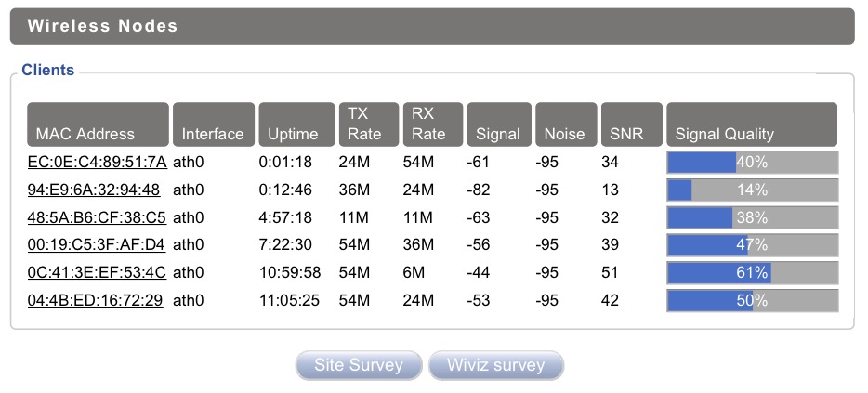
Task: Select MAC address 48:5A:B6:CF:38:C5
Action: (x=97, y=218)
